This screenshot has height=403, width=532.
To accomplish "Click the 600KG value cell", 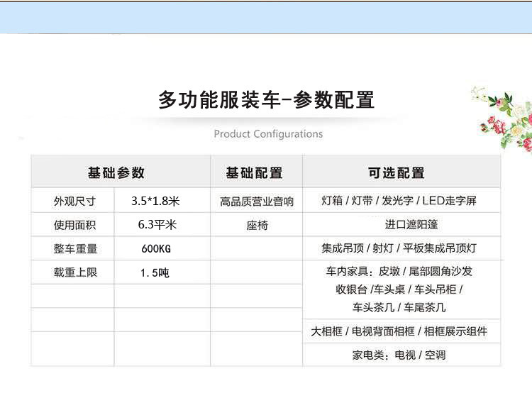I will click(x=162, y=248).
